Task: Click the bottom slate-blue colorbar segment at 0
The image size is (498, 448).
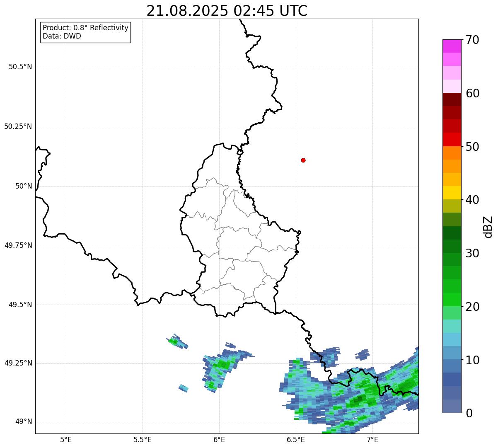Action: 452,406
